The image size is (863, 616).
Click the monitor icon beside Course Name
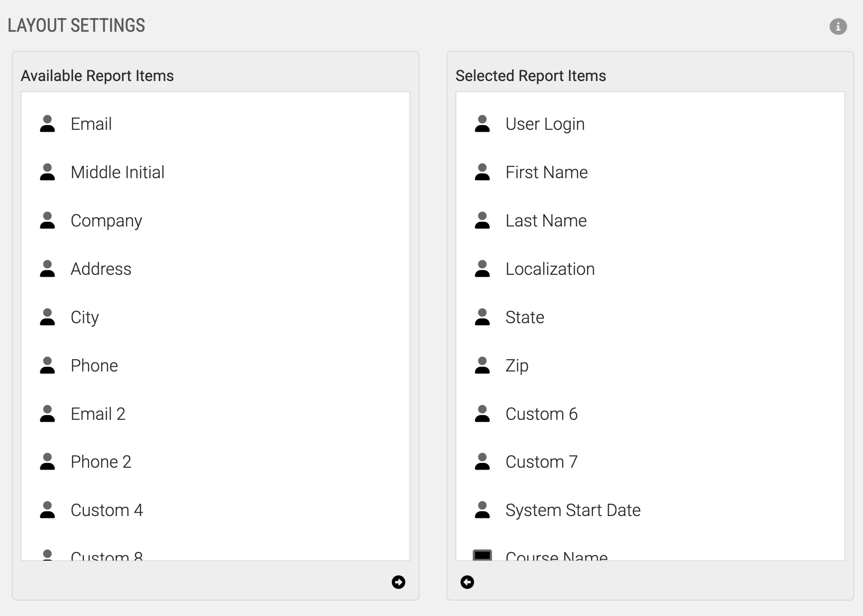click(482, 555)
